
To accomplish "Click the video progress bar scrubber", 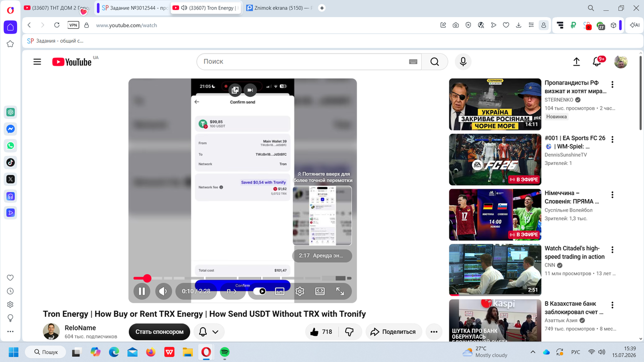I will [147, 278].
